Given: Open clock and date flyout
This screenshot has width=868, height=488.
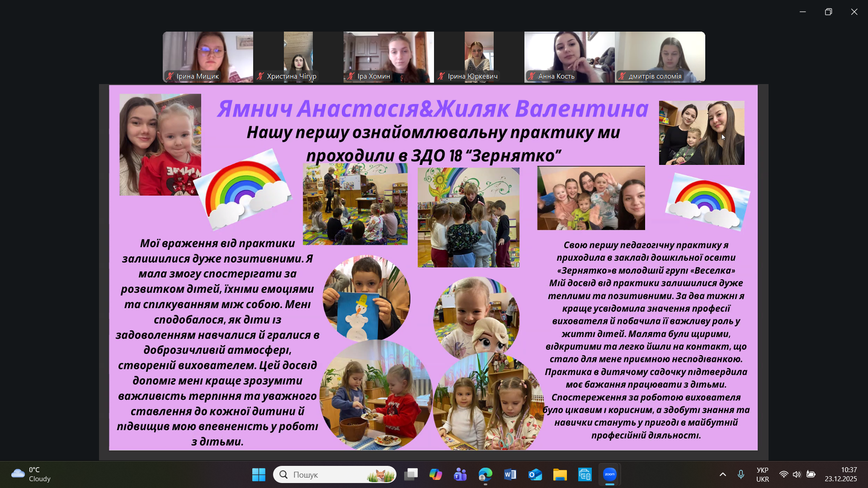Looking at the screenshot, I should [x=840, y=474].
